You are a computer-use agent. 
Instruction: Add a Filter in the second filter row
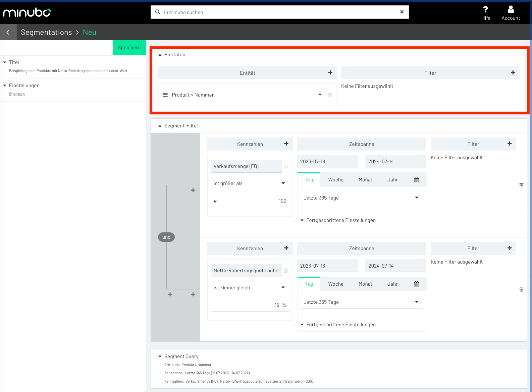click(510, 248)
